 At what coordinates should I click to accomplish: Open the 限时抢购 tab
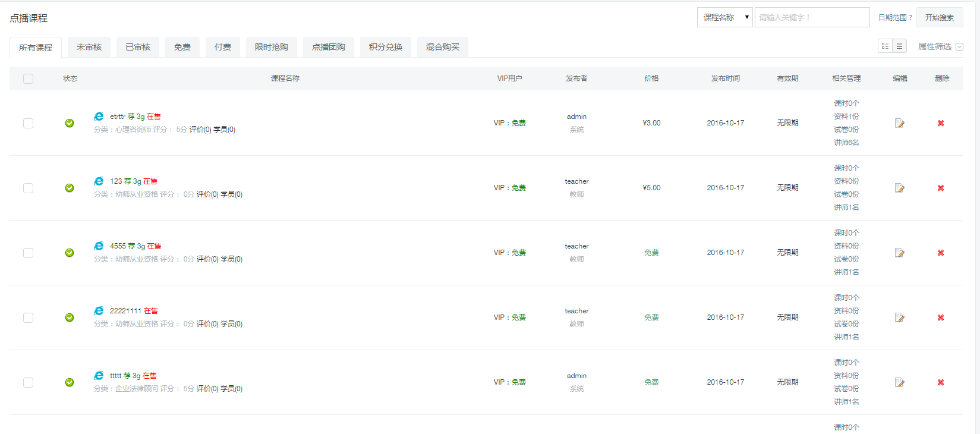[x=271, y=47]
